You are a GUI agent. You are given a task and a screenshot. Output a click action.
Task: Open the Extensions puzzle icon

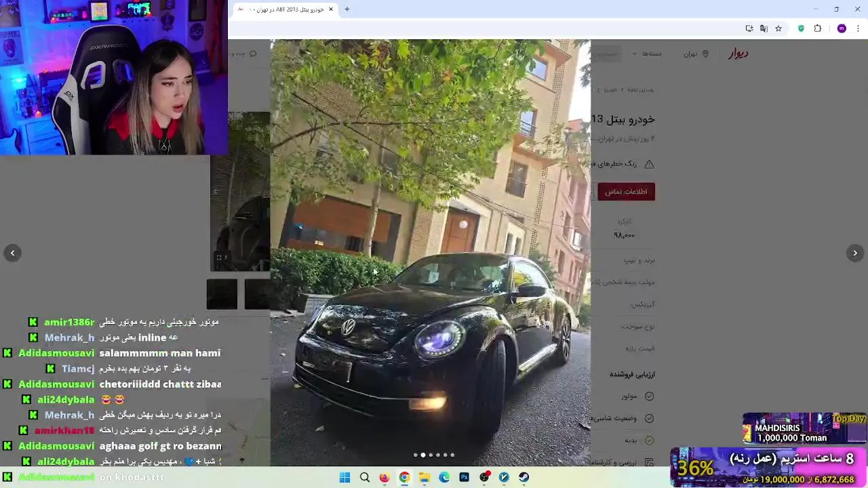click(x=817, y=28)
